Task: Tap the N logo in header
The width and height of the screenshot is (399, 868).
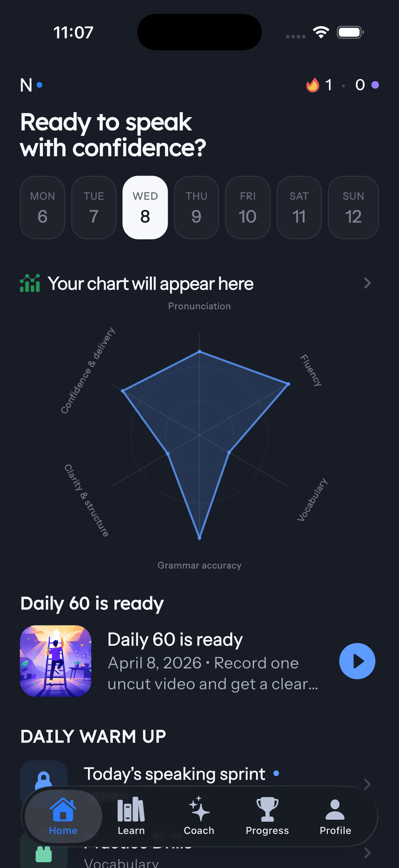Action: (26, 85)
